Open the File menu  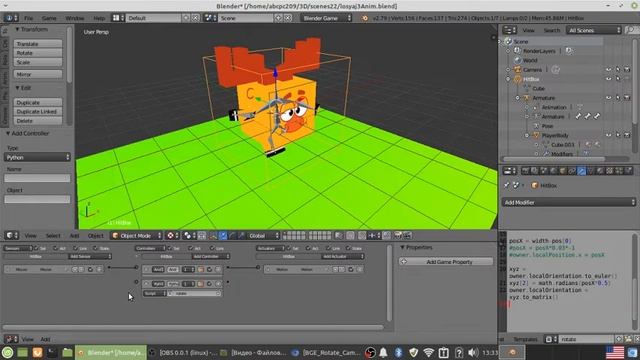[28, 18]
